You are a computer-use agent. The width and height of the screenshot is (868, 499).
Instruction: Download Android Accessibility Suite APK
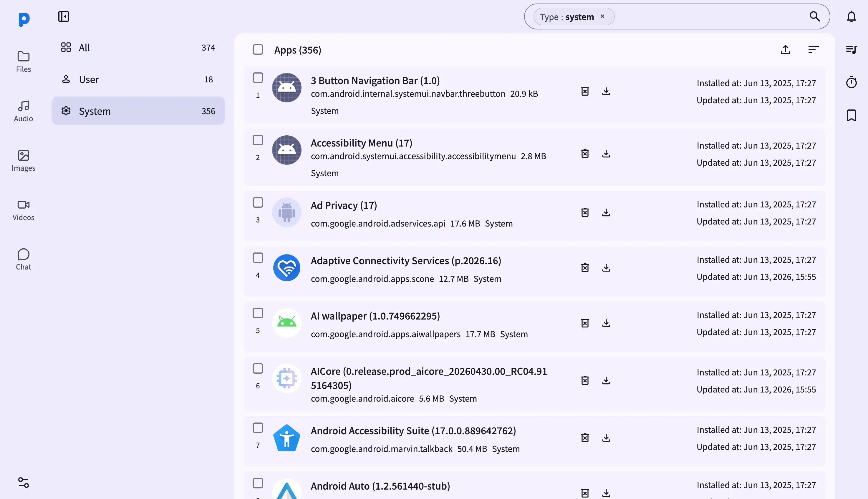pyautogui.click(x=606, y=438)
